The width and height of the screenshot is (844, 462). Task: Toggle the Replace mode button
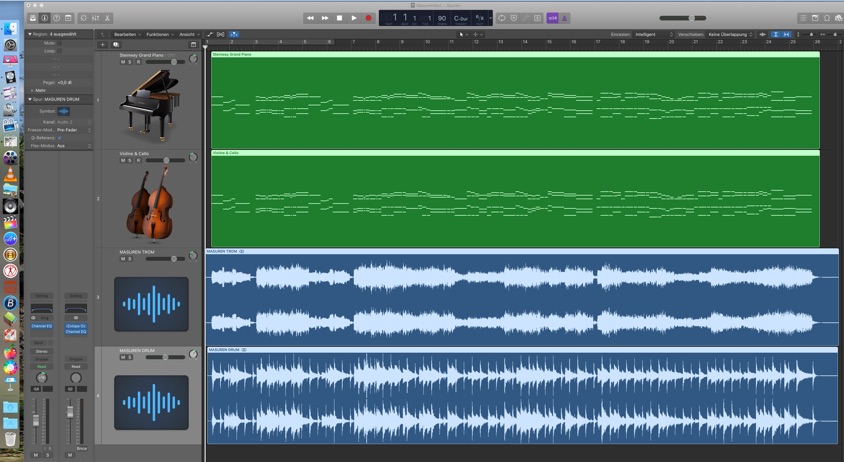pos(514,18)
